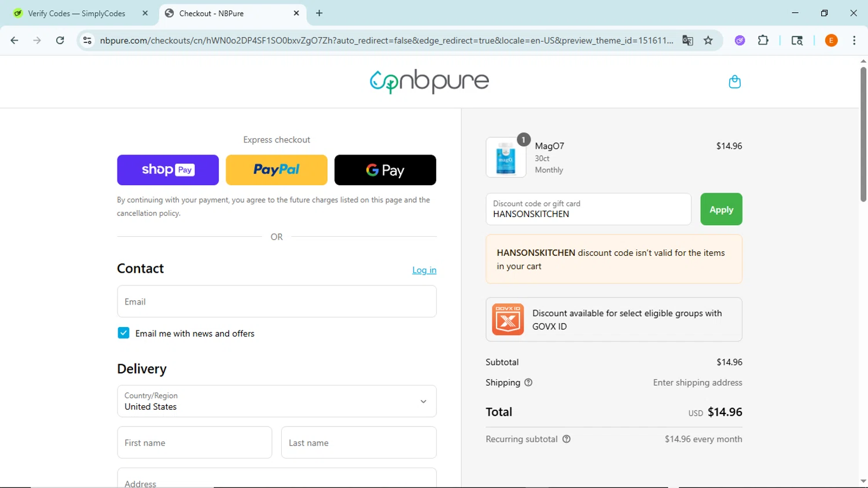The width and height of the screenshot is (868, 488).
Task: Open site information icon in address bar
Action: (87, 41)
